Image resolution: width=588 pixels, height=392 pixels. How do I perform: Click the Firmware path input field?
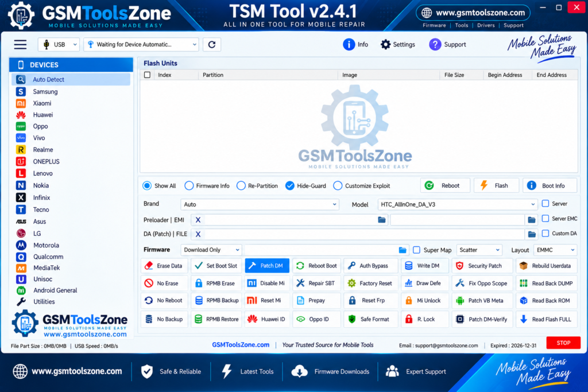pyautogui.click(x=327, y=250)
